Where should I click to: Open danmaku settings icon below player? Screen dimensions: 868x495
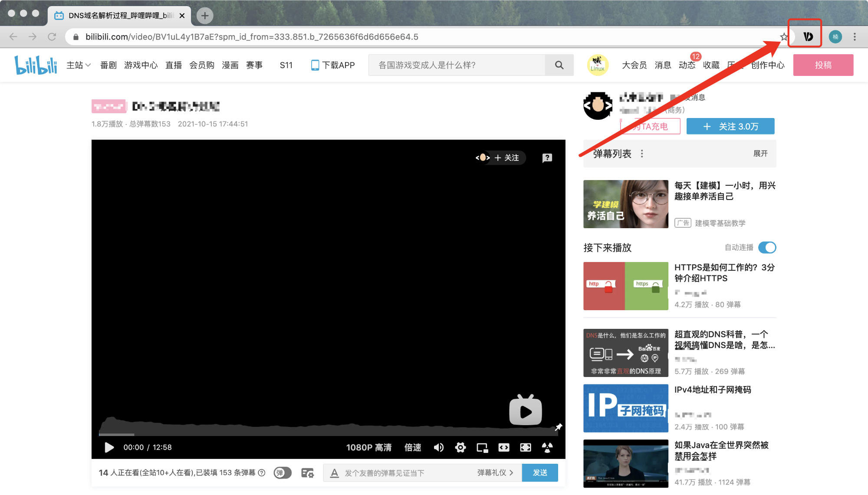[307, 473]
